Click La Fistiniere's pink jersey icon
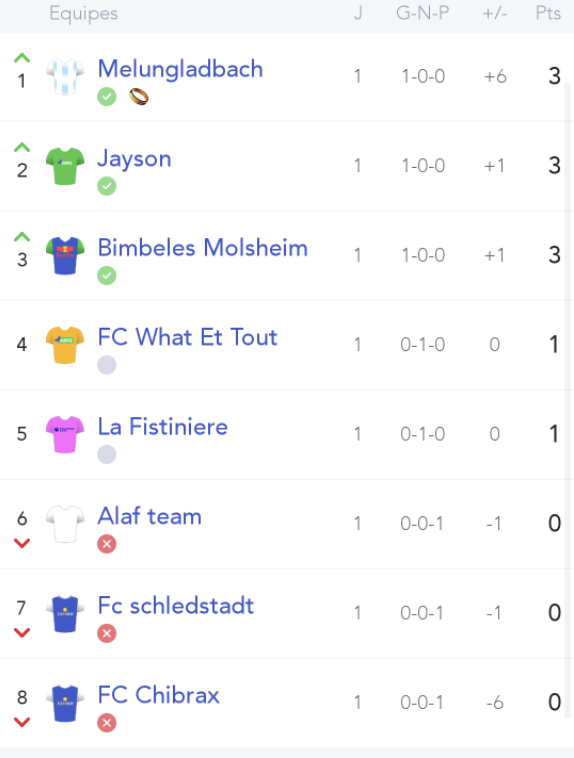 click(x=65, y=434)
